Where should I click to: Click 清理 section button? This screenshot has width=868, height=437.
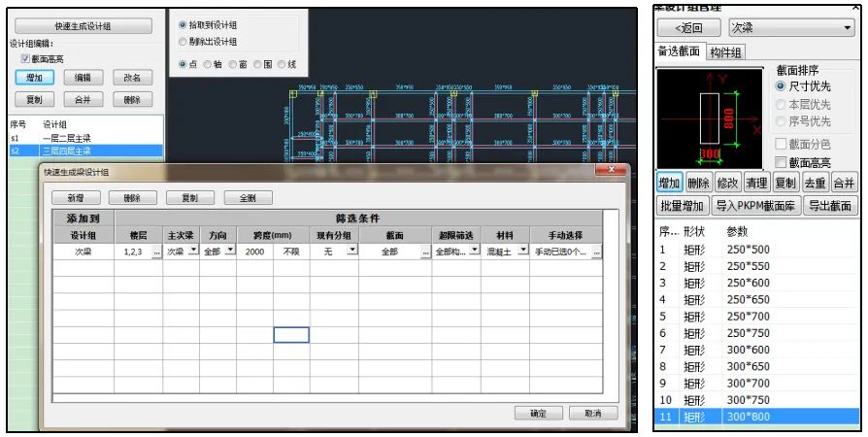(x=756, y=183)
